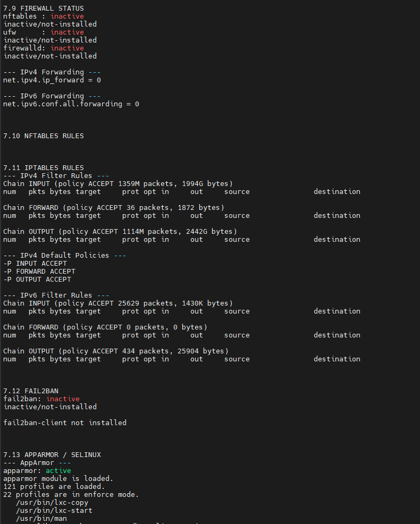Click the 7.12 FAIL2BAN heading

pos(31,391)
